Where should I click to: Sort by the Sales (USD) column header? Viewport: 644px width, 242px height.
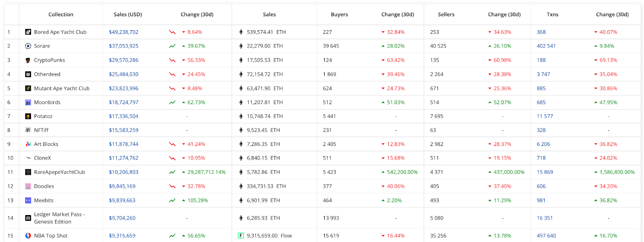point(128,14)
